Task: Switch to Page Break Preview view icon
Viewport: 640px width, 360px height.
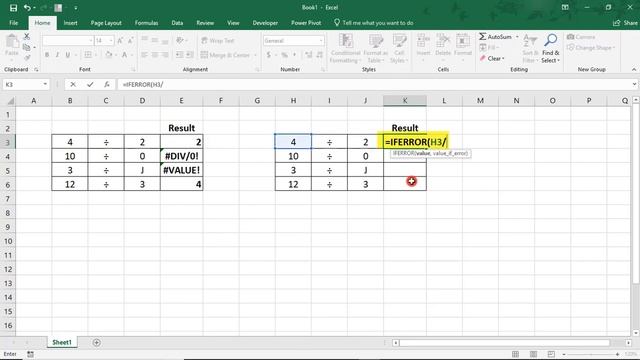Action: [x=551, y=354]
